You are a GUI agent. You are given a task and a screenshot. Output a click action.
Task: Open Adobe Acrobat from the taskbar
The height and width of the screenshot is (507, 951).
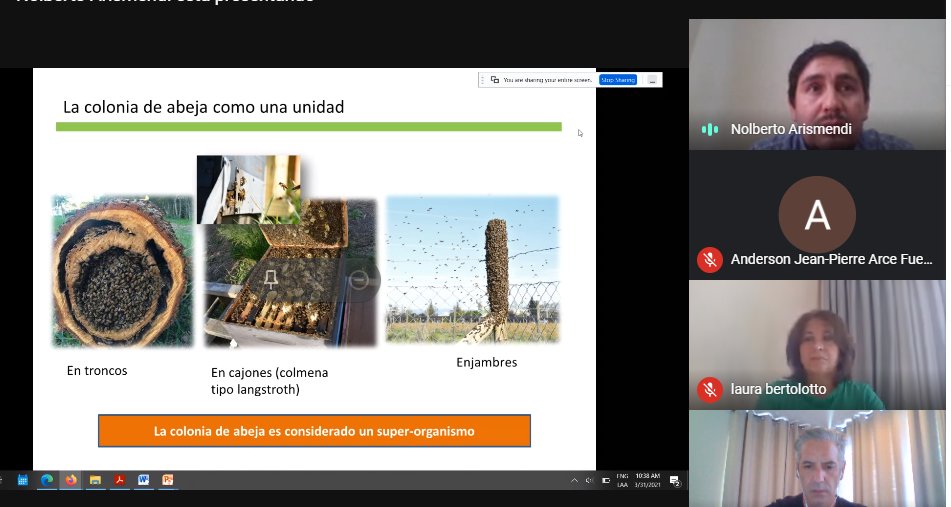click(x=119, y=480)
